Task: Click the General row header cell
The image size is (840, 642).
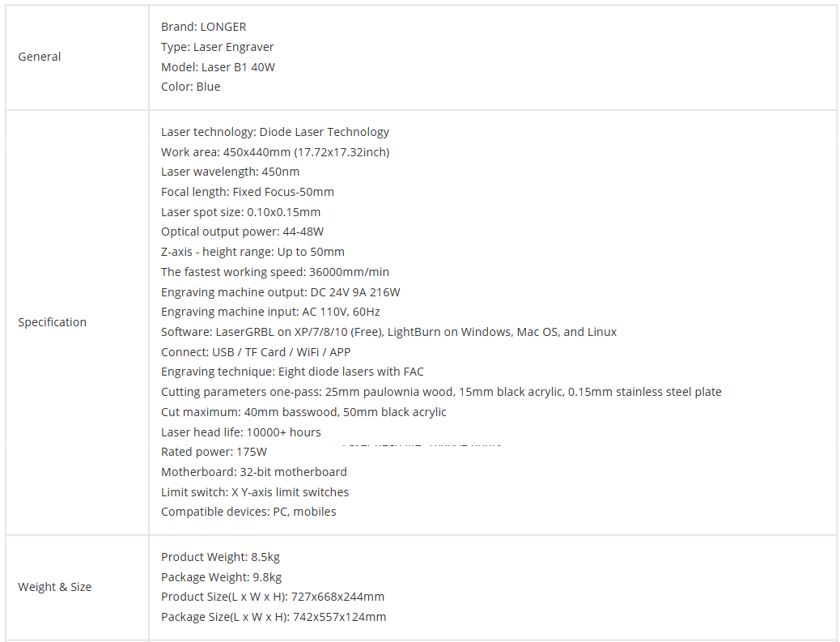Action: pyautogui.click(x=40, y=57)
